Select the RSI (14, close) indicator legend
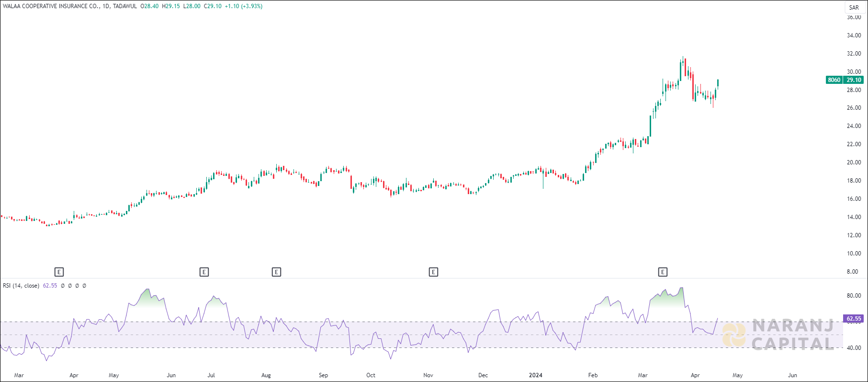868x382 pixels. point(21,286)
